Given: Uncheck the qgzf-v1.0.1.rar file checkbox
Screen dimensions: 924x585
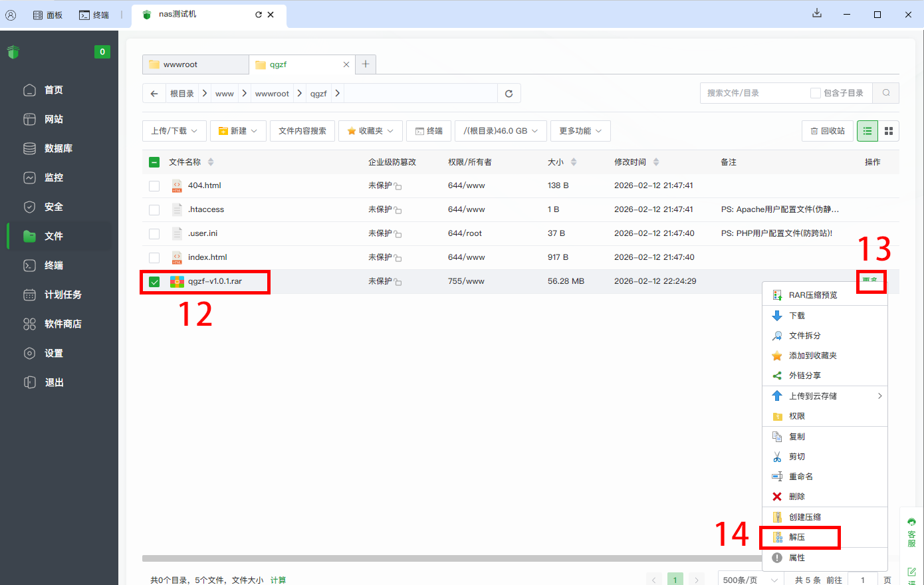Looking at the screenshot, I should coord(154,282).
